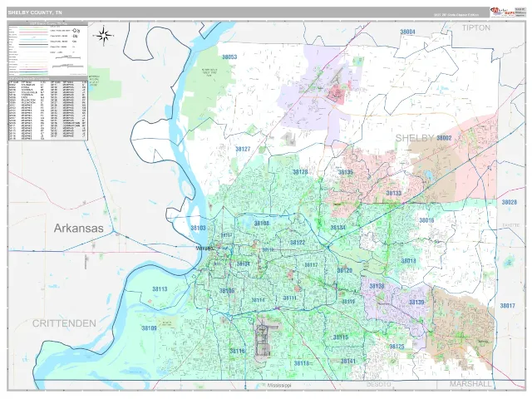Select ZIP code label 38053
The image size is (532, 399).
coord(229,57)
